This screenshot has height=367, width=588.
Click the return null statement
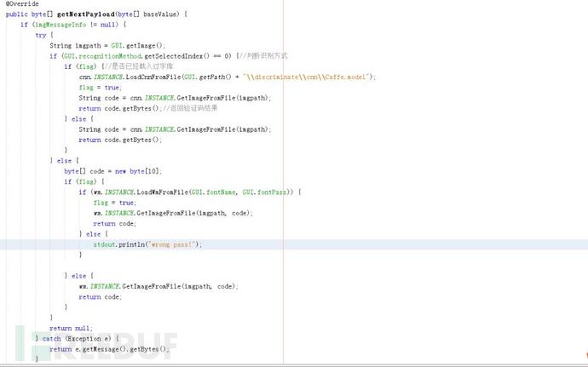[x=71, y=329]
